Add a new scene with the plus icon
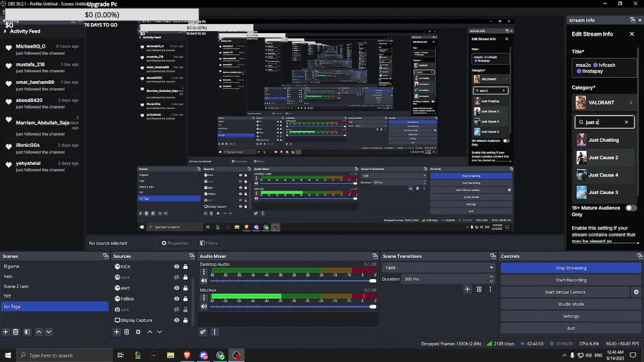This screenshot has height=362, width=644. point(6,332)
